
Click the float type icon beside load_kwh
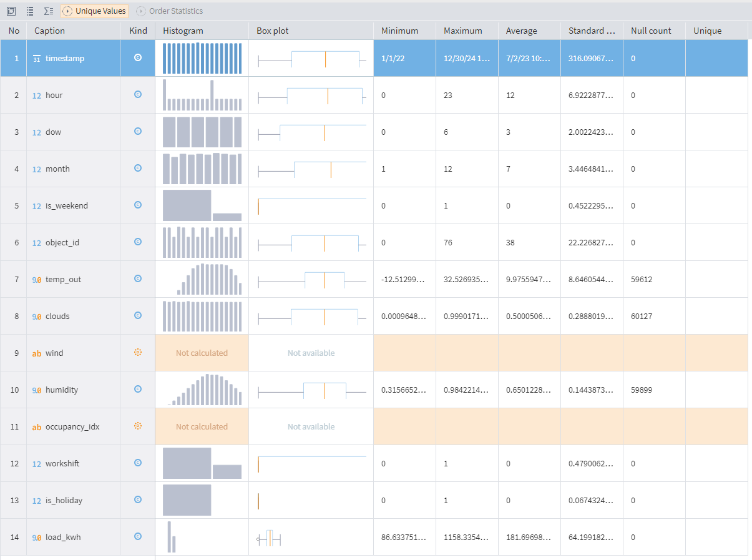click(37, 538)
